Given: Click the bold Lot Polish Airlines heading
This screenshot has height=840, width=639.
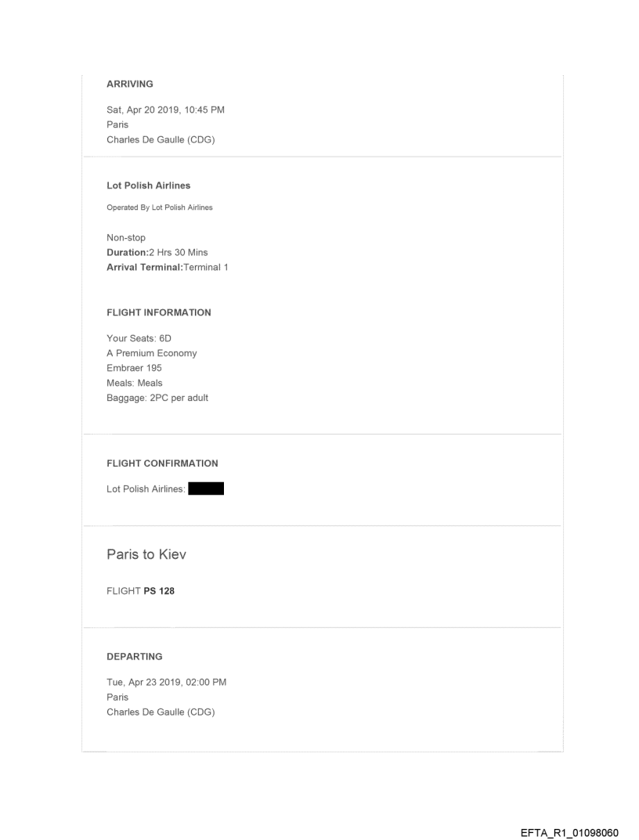Looking at the screenshot, I should click(x=148, y=186).
